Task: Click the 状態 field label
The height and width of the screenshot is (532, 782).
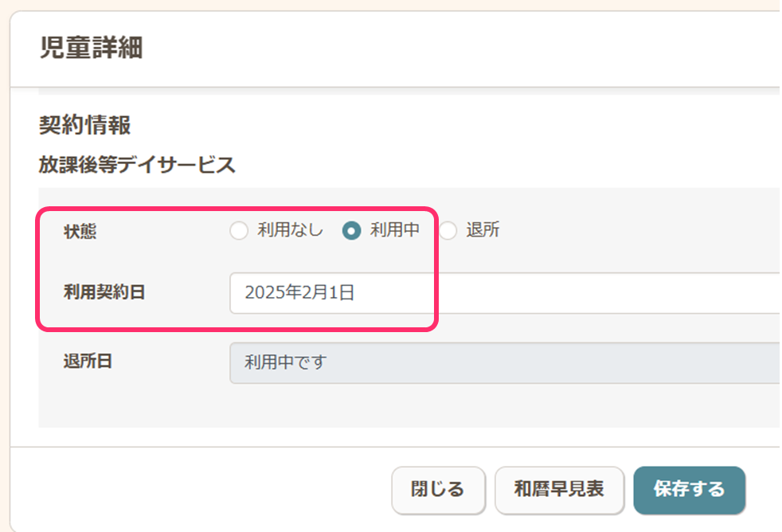Action: pos(80,232)
